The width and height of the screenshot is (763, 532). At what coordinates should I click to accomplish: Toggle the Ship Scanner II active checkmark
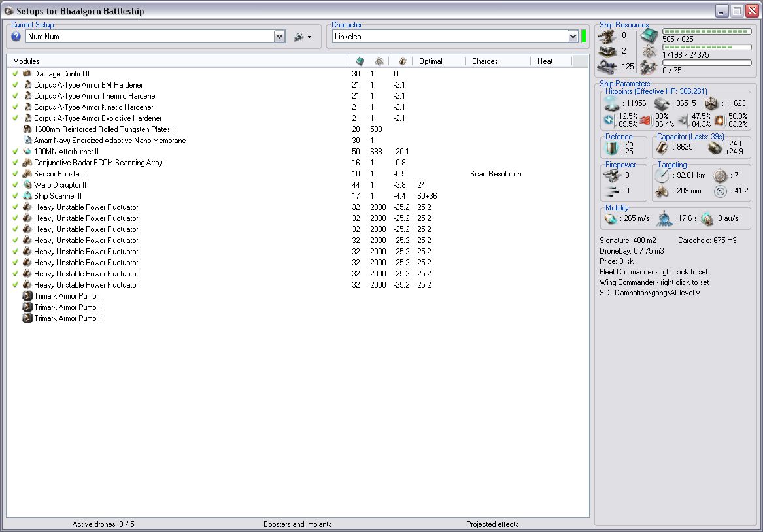(x=15, y=196)
